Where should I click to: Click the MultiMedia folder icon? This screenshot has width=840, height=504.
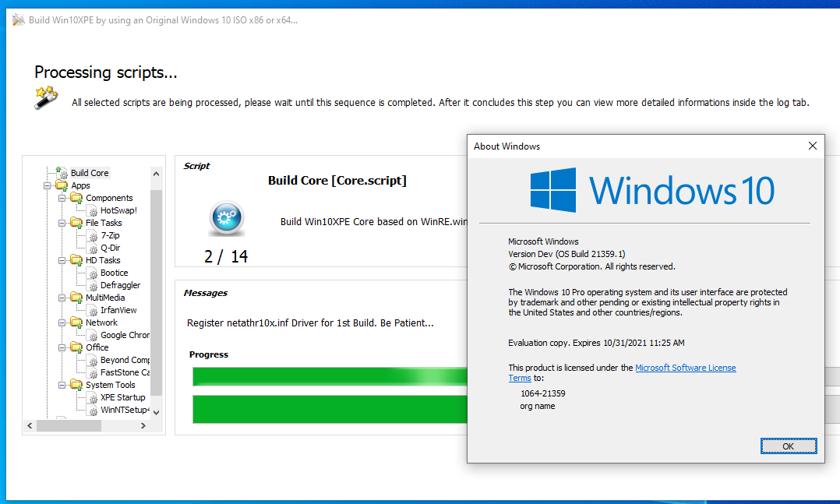(76, 298)
